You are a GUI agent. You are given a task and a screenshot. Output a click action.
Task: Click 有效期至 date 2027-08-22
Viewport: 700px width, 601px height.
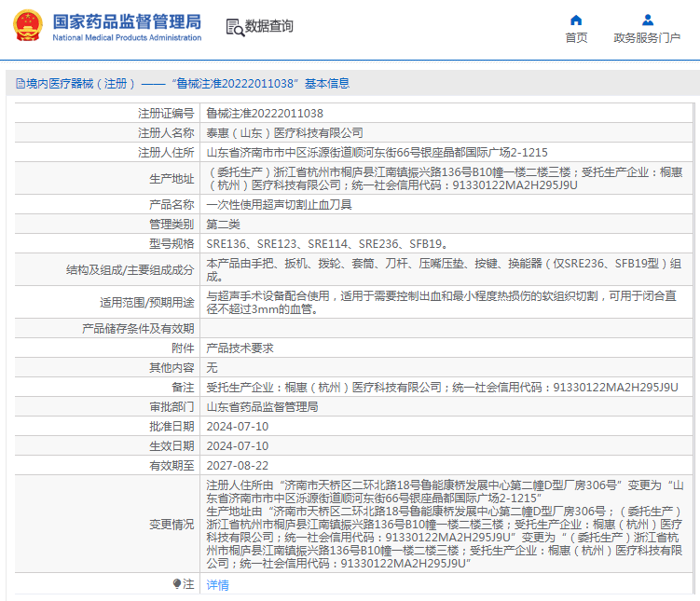(238, 466)
